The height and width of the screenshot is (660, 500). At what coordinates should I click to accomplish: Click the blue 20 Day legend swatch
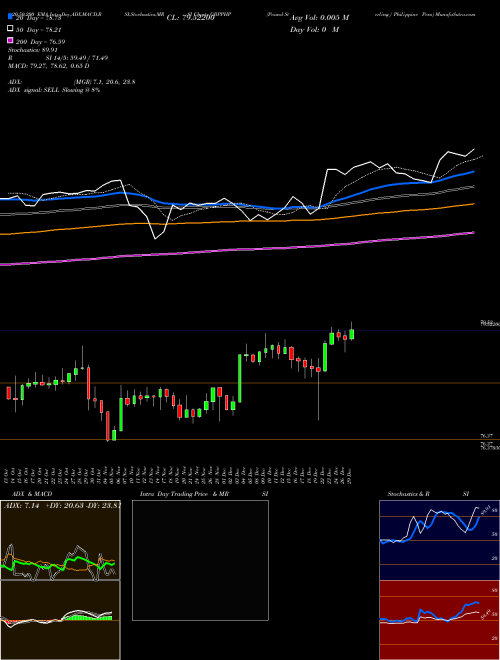(x=10, y=17)
